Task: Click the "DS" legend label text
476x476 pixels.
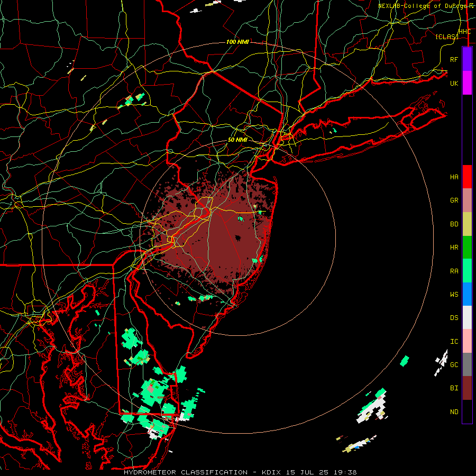Action: point(454,318)
